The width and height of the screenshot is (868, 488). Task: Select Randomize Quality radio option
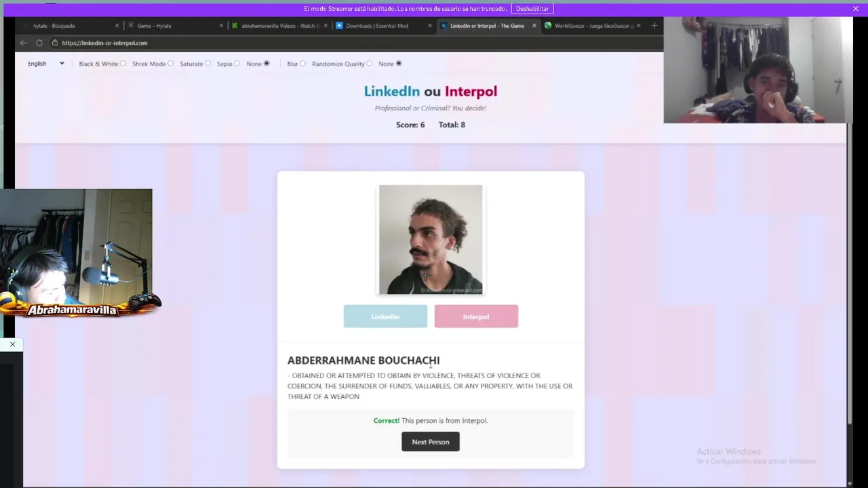[x=369, y=64]
